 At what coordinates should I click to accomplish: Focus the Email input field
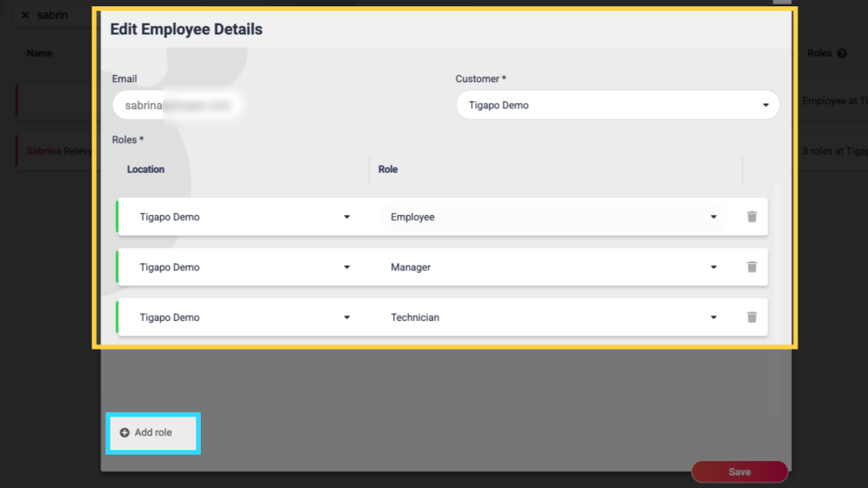(x=177, y=105)
